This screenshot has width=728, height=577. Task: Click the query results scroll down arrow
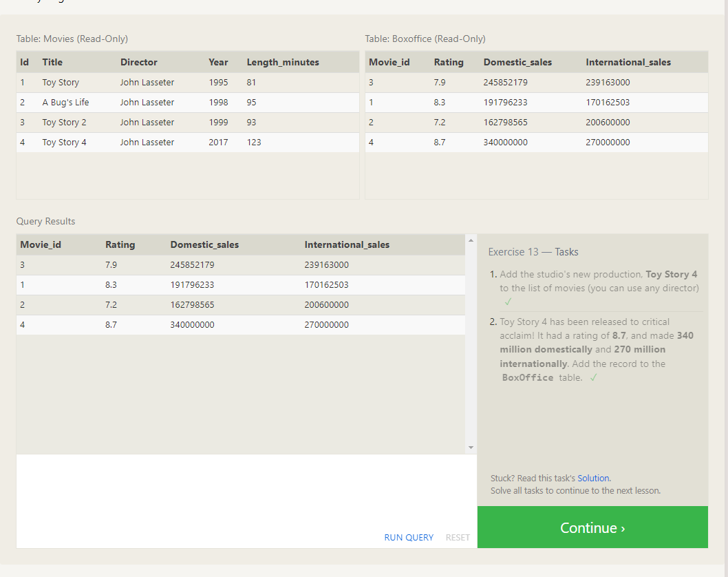(x=471, y=448)
